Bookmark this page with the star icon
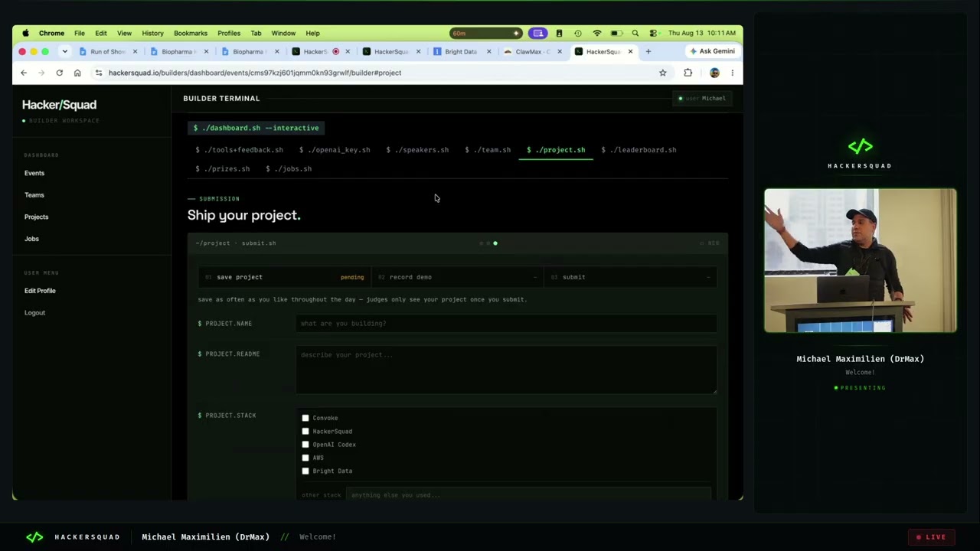Image resolution: width=980 pixels, height=551 pixels. coord(663,73)
